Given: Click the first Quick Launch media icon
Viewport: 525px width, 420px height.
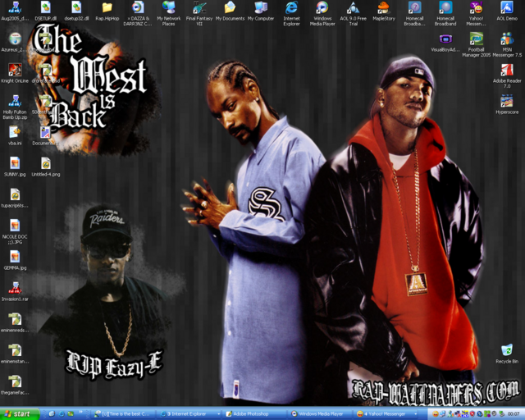Looking at the screenshot, I should (52, 414).
